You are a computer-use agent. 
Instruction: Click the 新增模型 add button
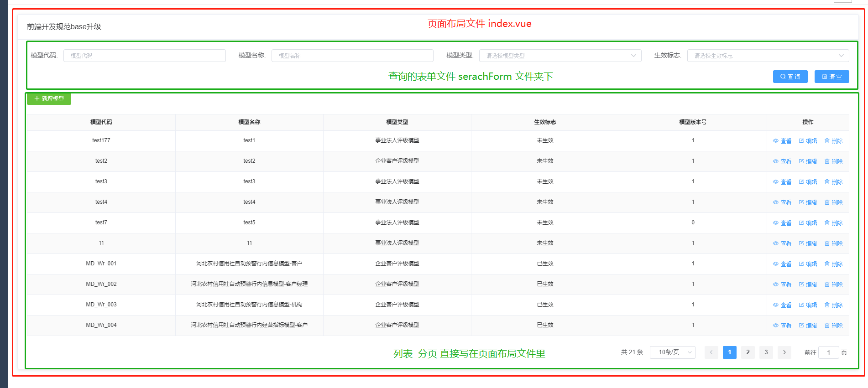49,98
